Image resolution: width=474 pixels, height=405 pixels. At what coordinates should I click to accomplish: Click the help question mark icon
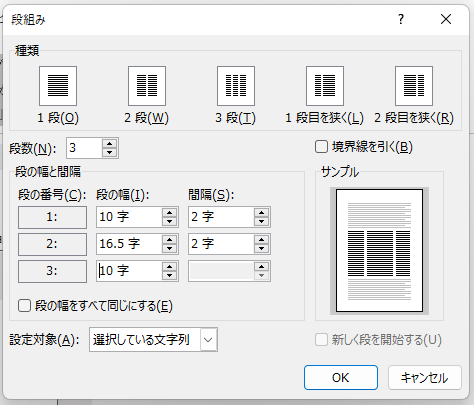click(401, 19)
